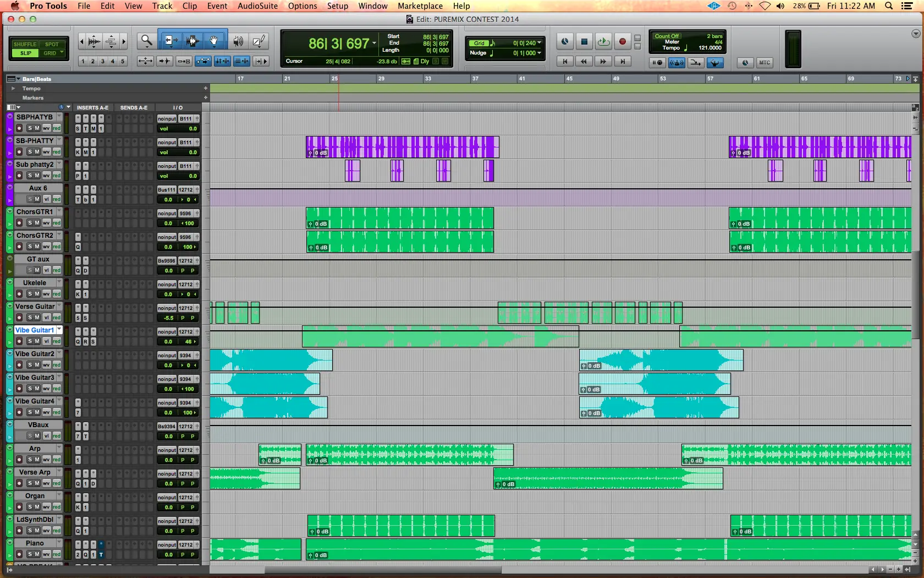
Task: Record-enable the Sub phatty2 track
Action: click(19, 176)
